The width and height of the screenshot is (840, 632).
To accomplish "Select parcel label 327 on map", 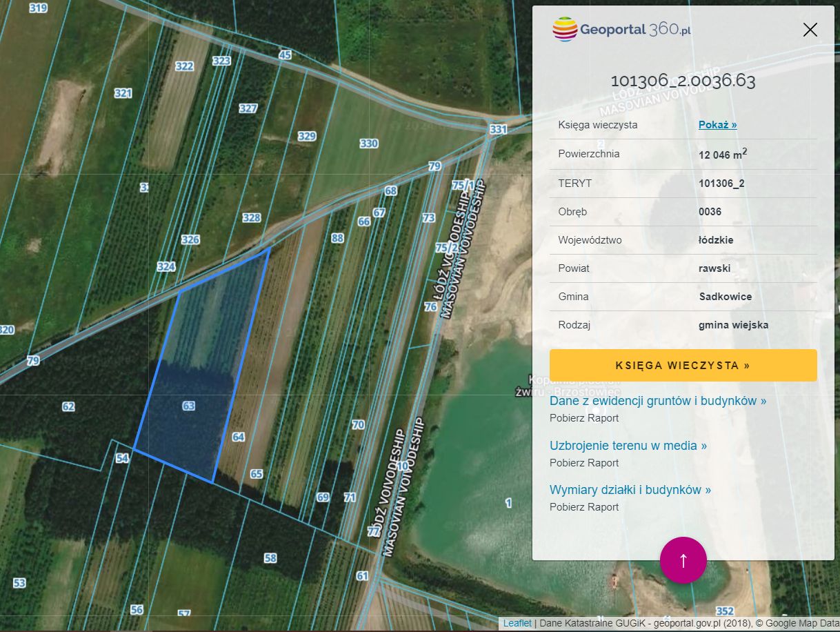I will click(248, 108).
